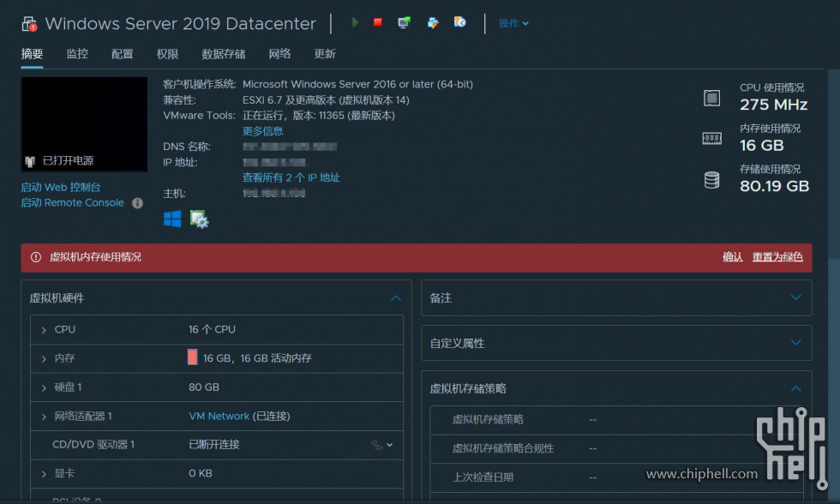Select the 摘要 tab
This screenshot has height=504, width=840.
(x=33, y=53)
